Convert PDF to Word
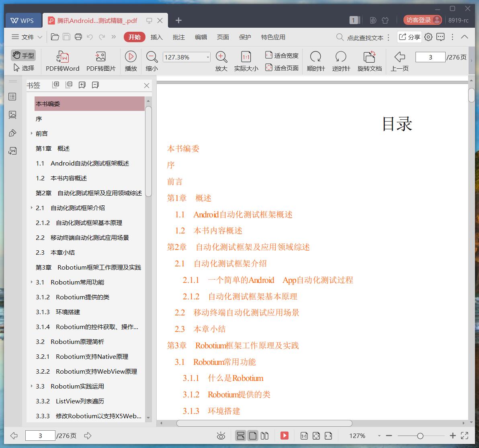479x448 pixels. point(62,61)
